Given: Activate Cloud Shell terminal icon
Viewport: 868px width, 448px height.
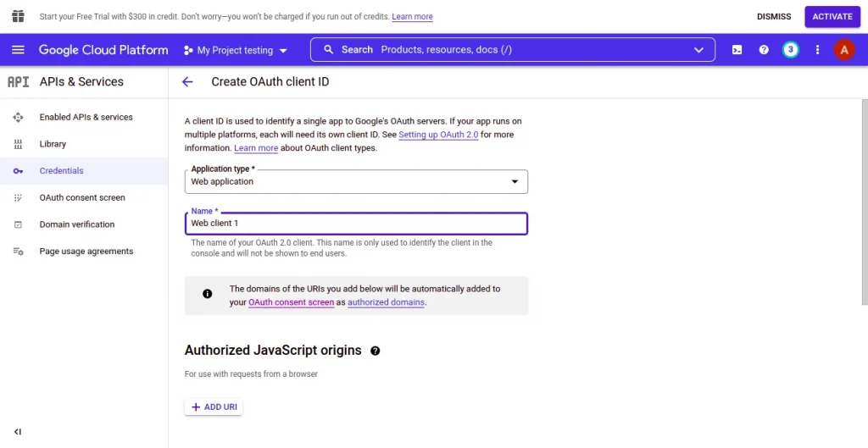Looking at the screenshot, I should point(737,50).
